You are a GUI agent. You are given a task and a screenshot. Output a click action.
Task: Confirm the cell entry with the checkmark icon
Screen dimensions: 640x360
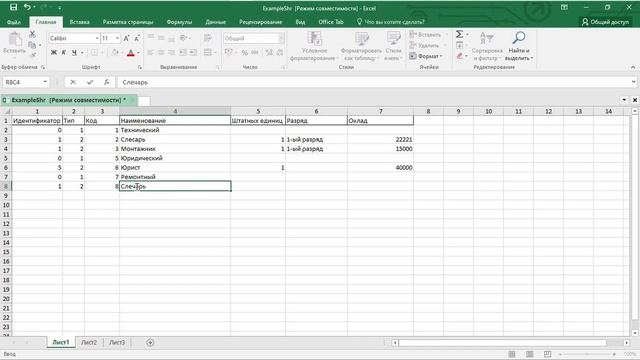pos(90,82)
